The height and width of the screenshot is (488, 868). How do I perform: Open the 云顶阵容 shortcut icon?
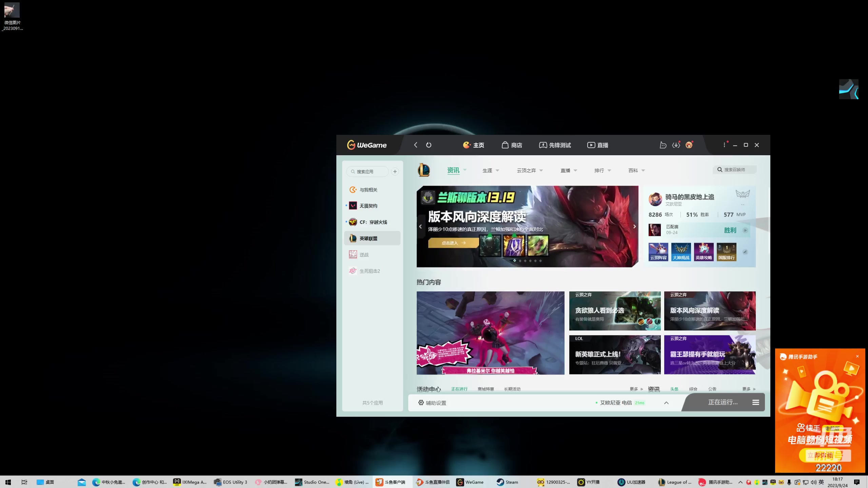(x=658, y=252)
